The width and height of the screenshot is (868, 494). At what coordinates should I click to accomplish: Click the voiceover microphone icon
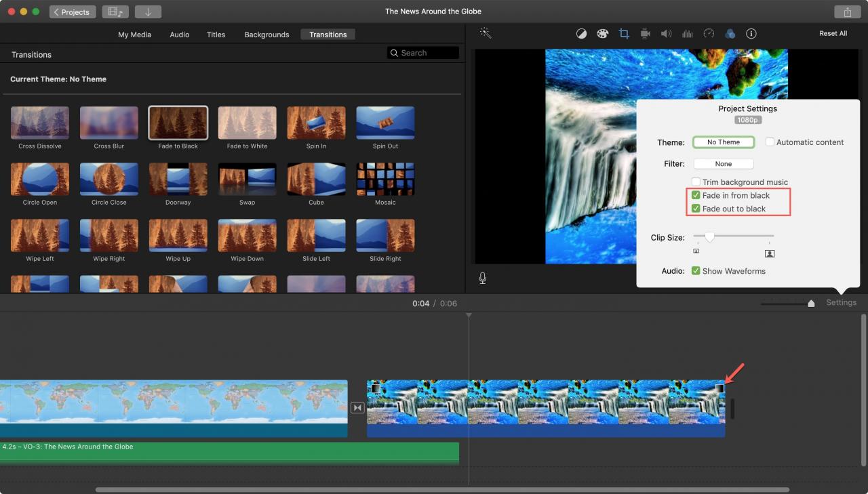point(483,278)
